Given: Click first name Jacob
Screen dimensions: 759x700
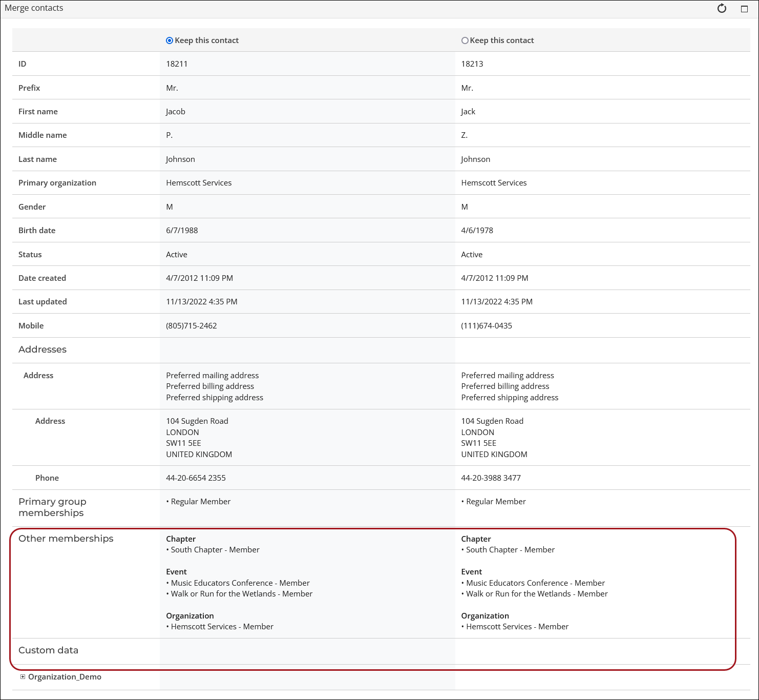Looking at the screenshot, I should (176, 112).
